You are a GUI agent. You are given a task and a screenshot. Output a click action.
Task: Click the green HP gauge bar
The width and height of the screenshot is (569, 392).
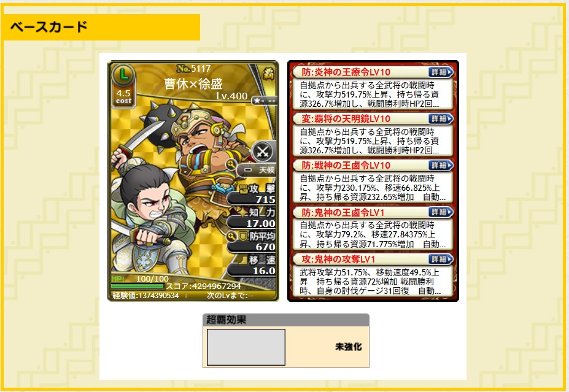tap(137, 286)
